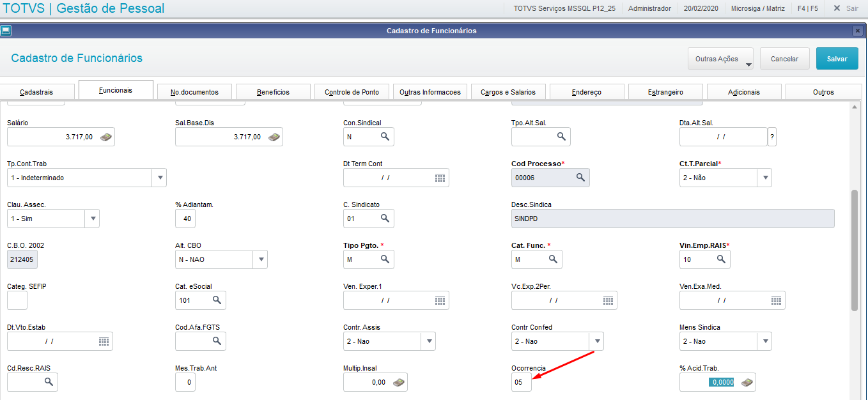Switch to the Beneficios tab

coord(273,92)
